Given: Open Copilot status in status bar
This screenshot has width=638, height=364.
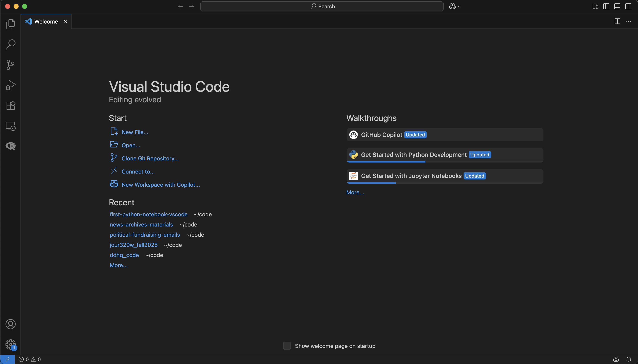Looking at the screenshot, I should 616,359.
